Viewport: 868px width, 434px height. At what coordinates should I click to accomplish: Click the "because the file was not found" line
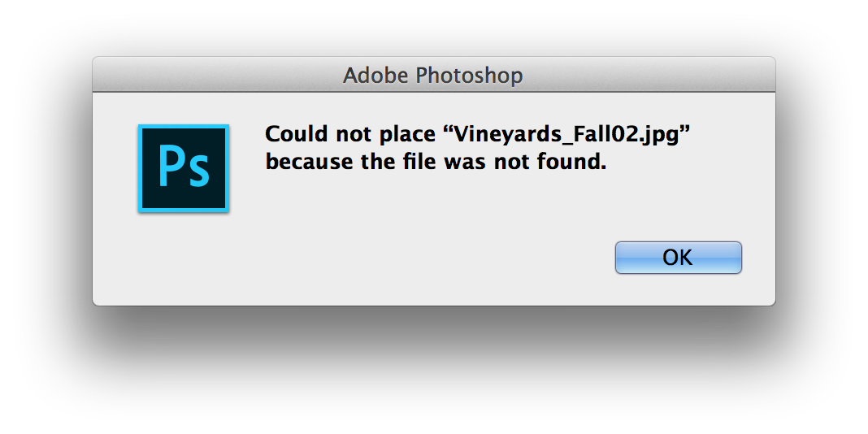pos(436,162)
